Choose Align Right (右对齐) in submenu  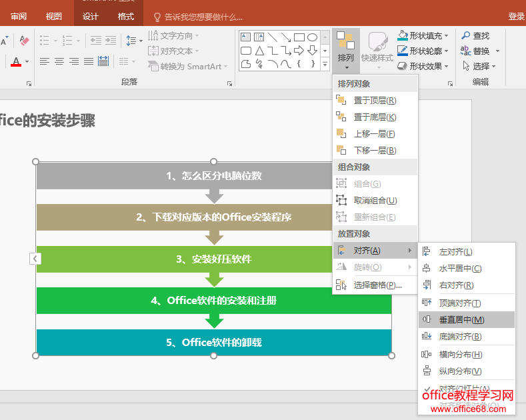click(466, 285)
